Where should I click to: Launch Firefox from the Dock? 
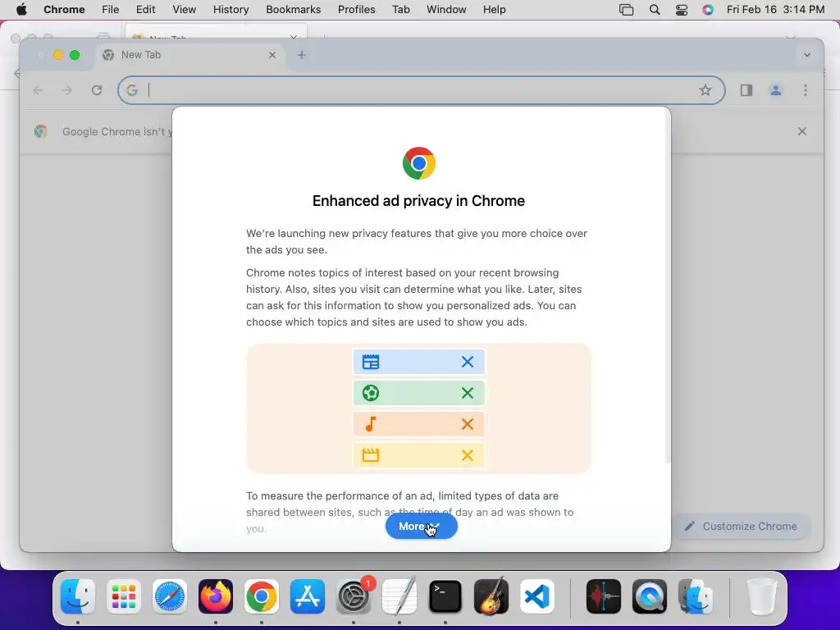216,596
